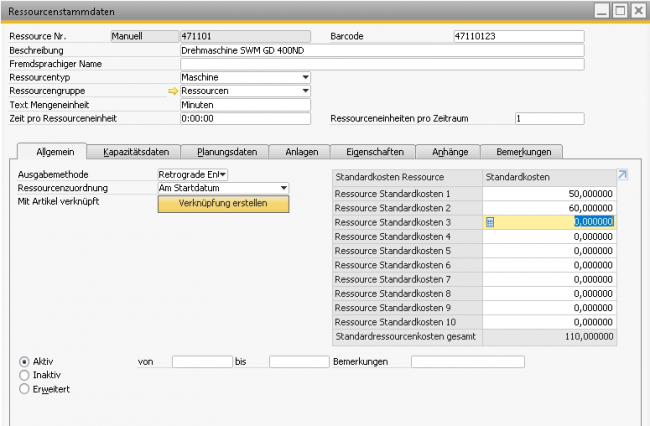Click Standardkosten 1 value 50,000000
Screen dimensions: 650x426
coord(549,194)
